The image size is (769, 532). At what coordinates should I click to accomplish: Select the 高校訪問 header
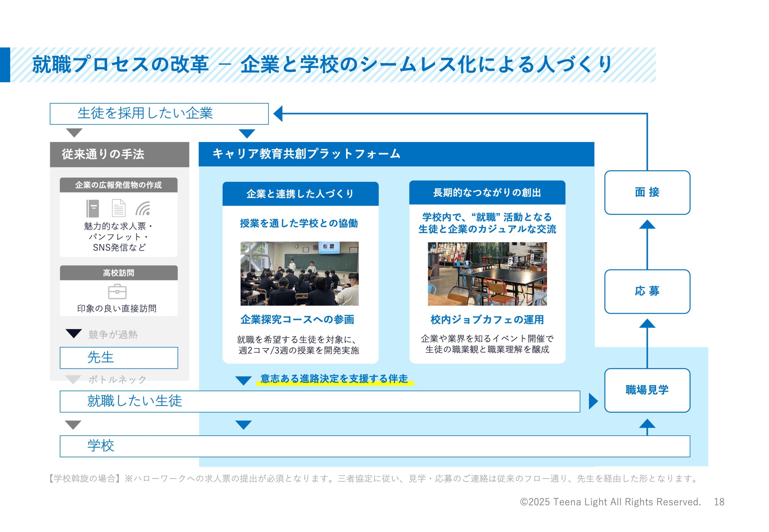pyautogui.click(x=119, y=273)
